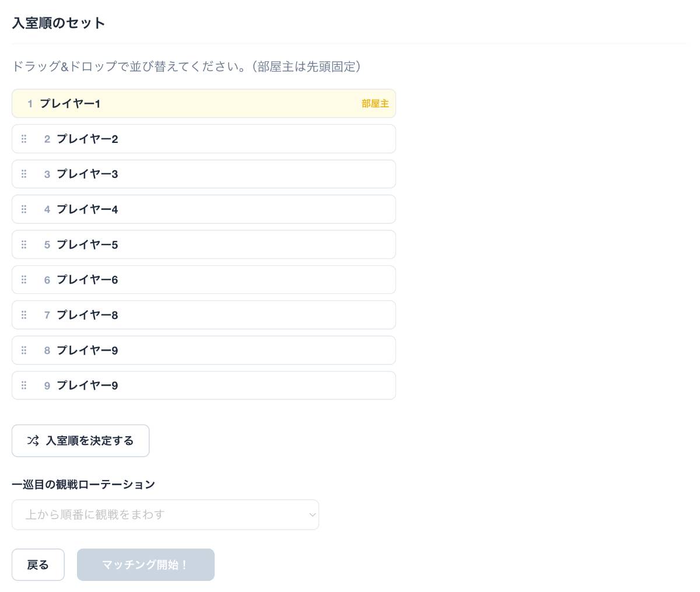Screen dimensions: 700x592
Task: Click the drag handle beside プレイヤー2
Action: 24,139
